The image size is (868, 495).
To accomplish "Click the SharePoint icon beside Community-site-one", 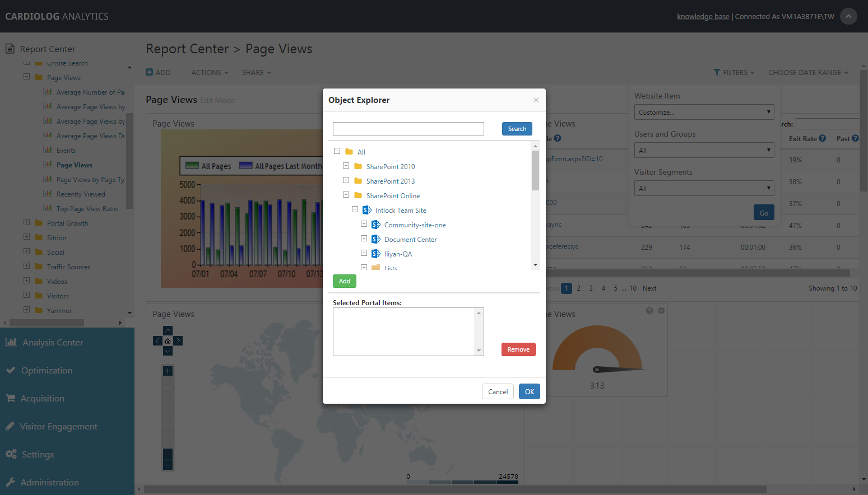I will point(376,225).
